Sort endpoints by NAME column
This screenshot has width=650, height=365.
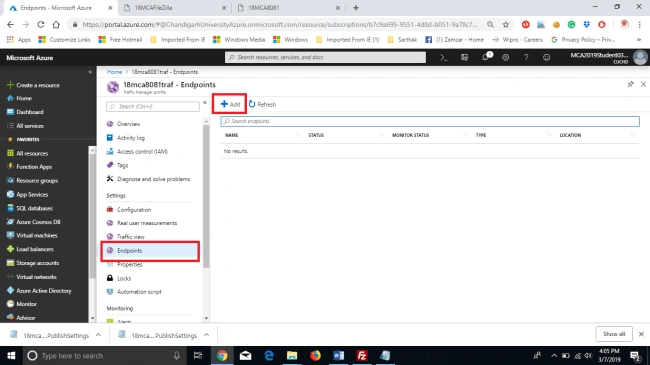click(x=231, y=135)
